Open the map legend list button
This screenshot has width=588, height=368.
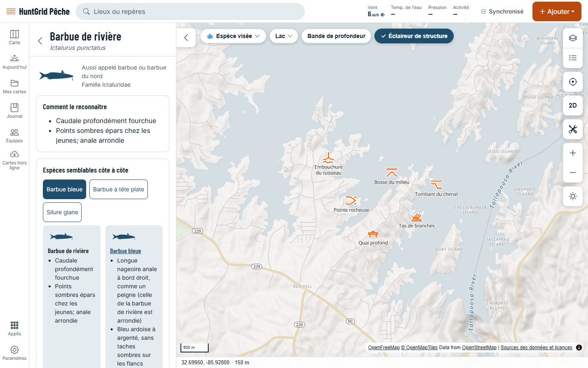point(573,58)
